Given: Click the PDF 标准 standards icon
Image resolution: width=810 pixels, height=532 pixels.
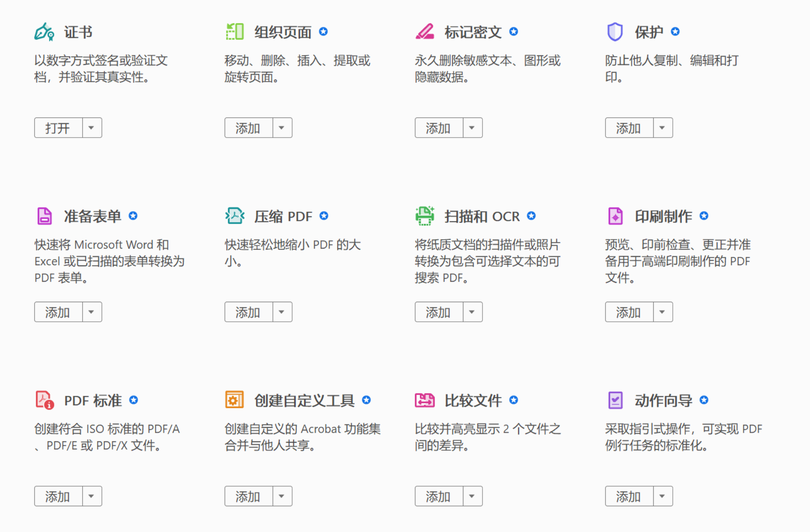Looking at the screenshot, I should pos(44,400).
